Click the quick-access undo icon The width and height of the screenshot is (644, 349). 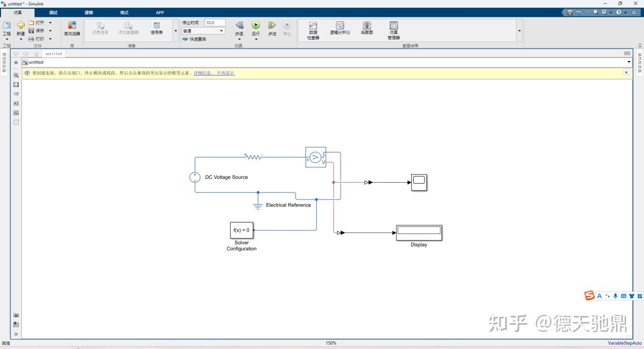pos(578,12)
